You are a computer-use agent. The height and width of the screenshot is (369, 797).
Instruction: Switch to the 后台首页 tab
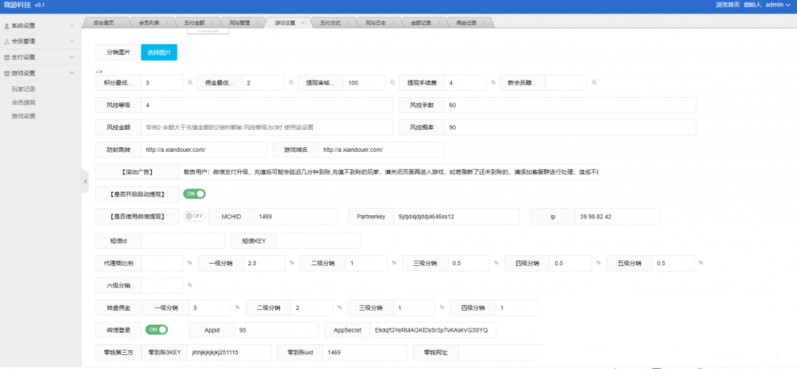click(104, 23)
